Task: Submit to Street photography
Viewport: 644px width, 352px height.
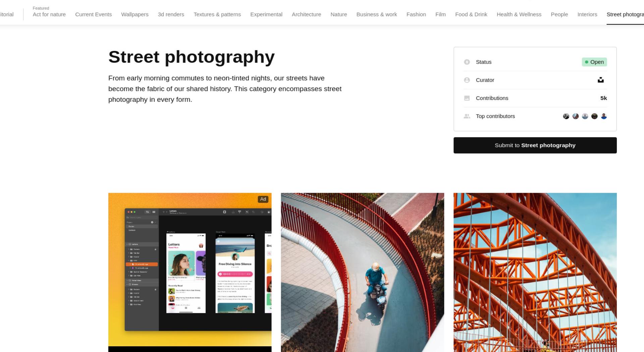Action: tap(535, 145)
